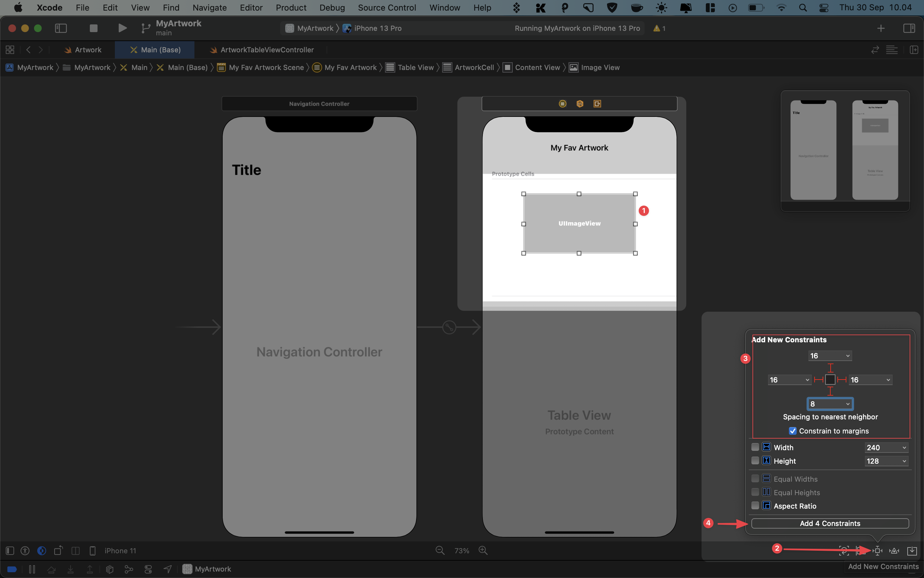Click the First Responder scene dock icon
Image resolution: width=924 pixels, height=578 pixels.
click(x=580, y=104)
